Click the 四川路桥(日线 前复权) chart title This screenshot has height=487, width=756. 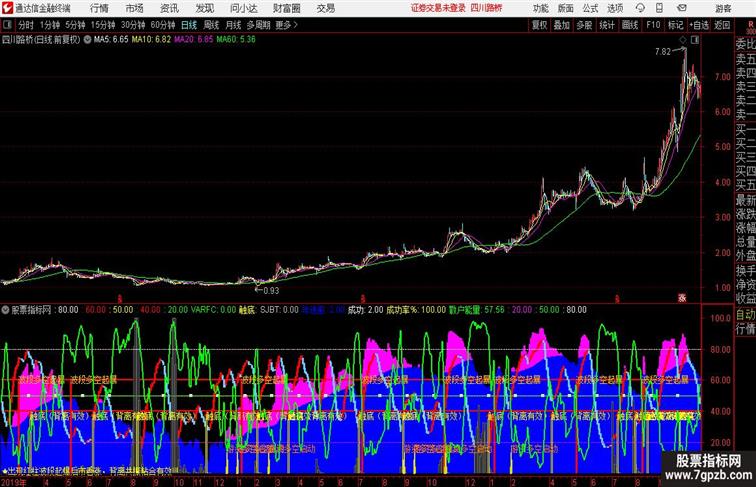pyautogui.click(x=41, y=40)
